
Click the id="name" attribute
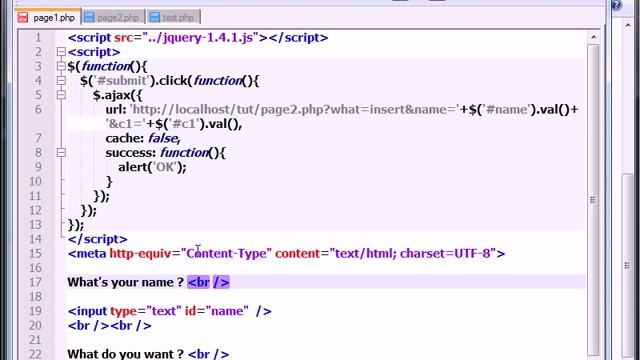[x=217, y=311]
